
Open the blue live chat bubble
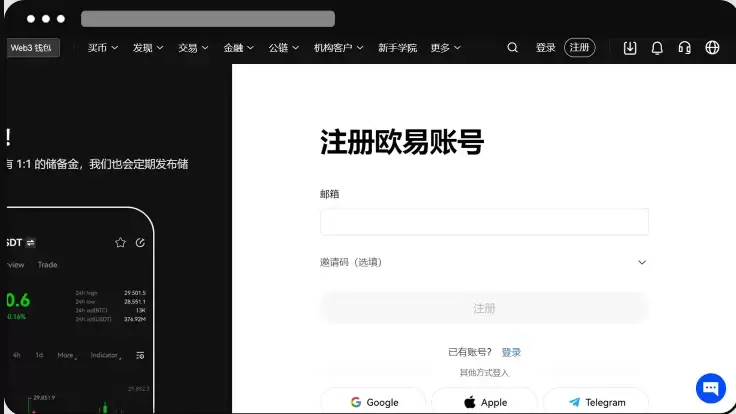pos(710,388)
